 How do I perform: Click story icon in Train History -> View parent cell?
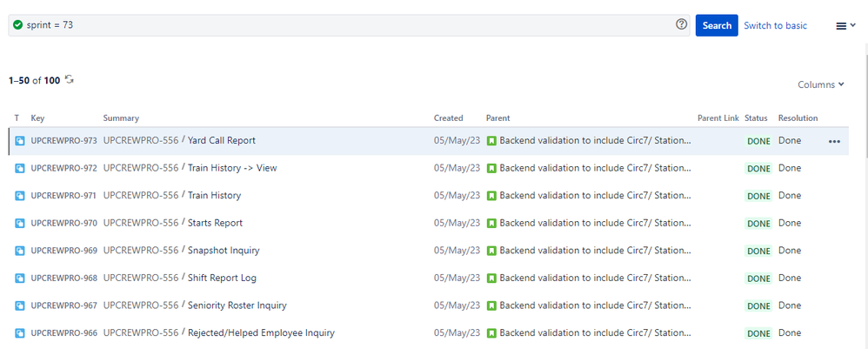[491, 168]
